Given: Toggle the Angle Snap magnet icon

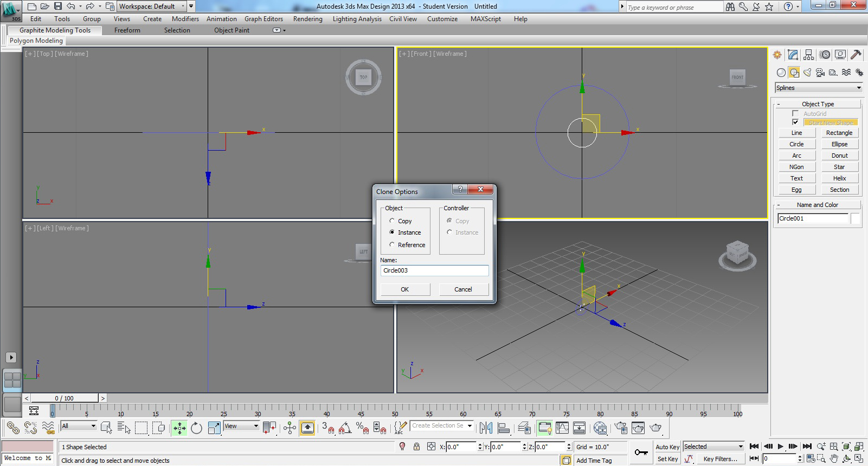Looking at the screenshot, I should point(345,428).
